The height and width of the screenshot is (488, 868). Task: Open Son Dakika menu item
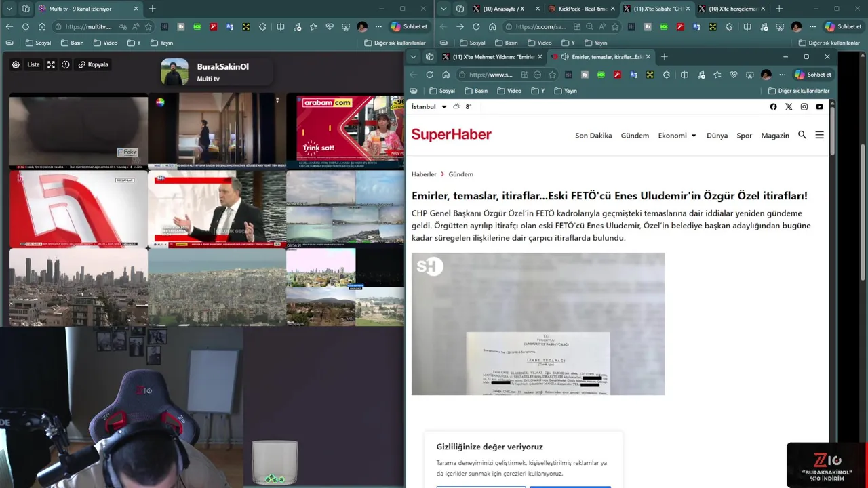593,136
